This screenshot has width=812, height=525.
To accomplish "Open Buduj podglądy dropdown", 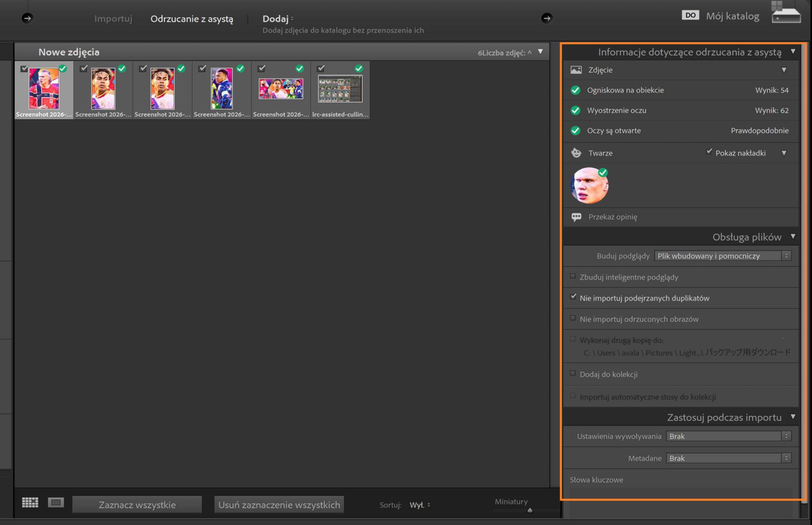I will pos(722,256).
